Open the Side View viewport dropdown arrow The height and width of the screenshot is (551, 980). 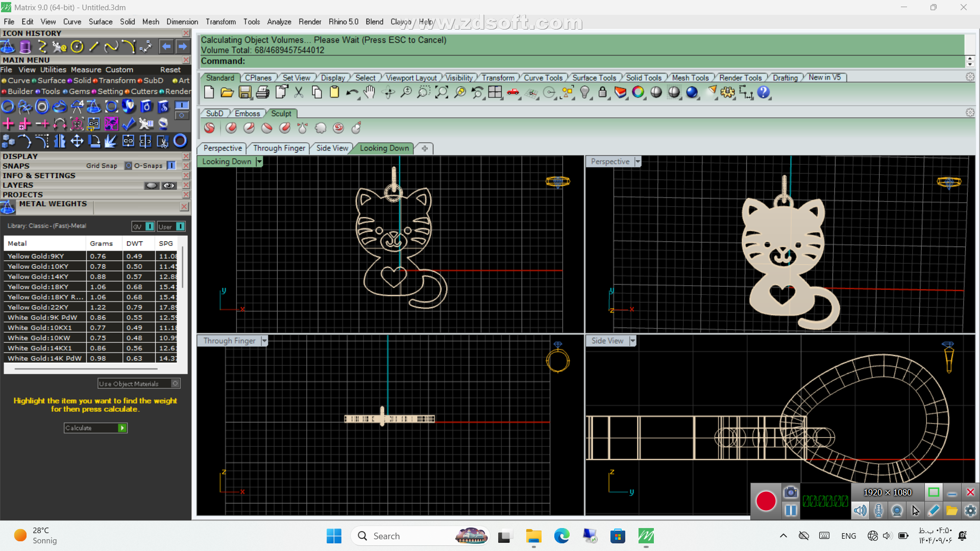click(633, 341)
